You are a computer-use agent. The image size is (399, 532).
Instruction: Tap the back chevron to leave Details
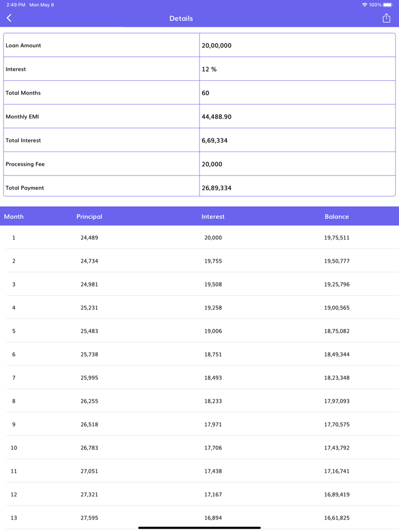pos(9,18)
